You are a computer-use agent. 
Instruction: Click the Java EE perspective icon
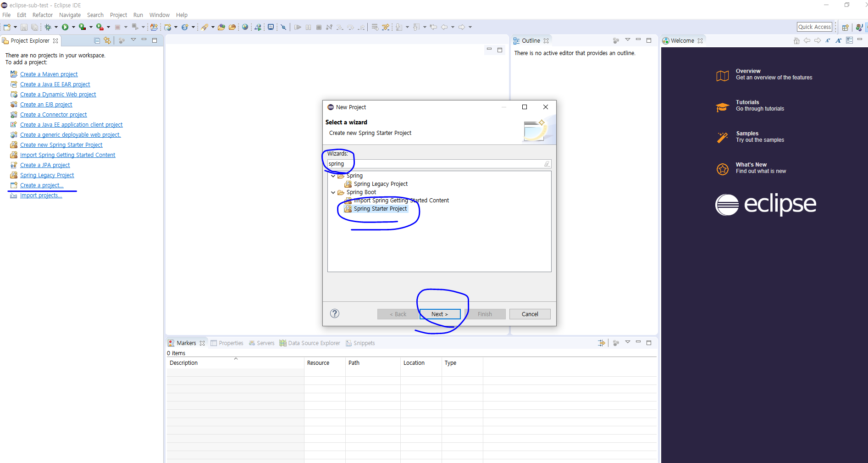coord(859,27)
